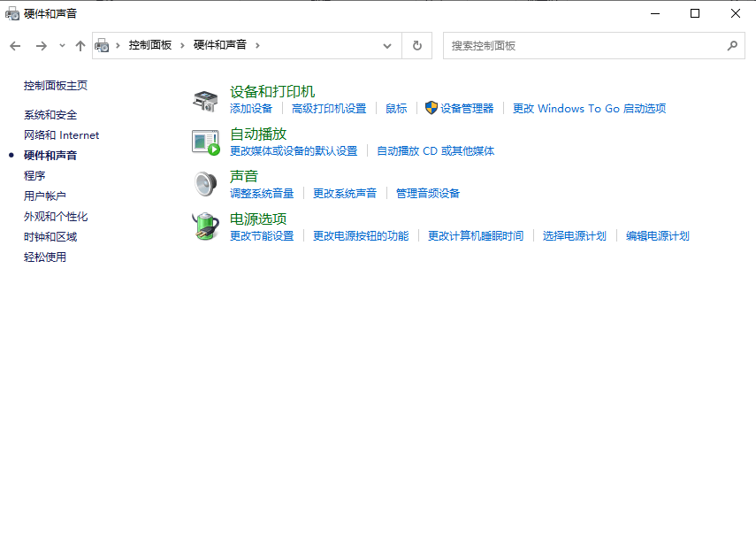756x545 pixels.
Task: Open 声音 speaker icon
Action: coord(204,183)
